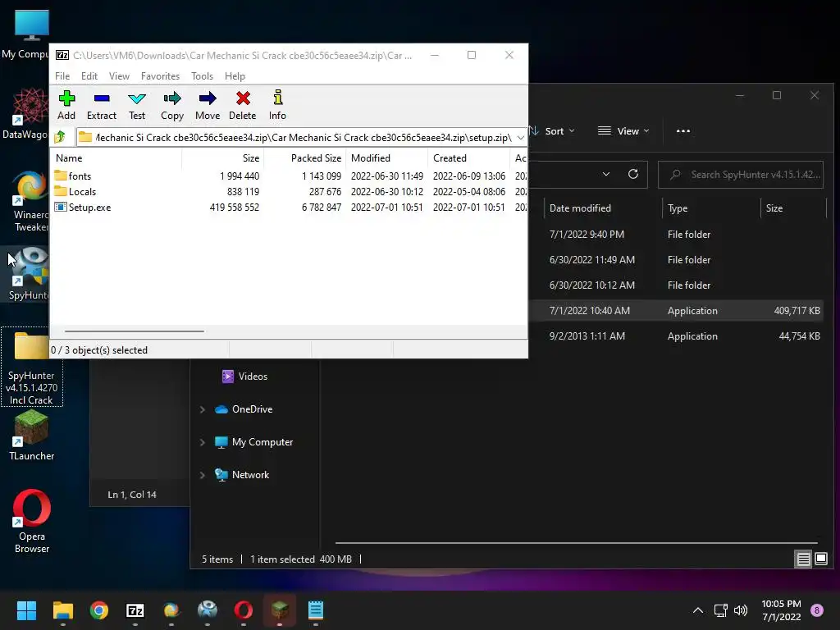Open the Tools menu in 7-Zip
This screenshot has width=840, height=630.
(x=202, y=76)
